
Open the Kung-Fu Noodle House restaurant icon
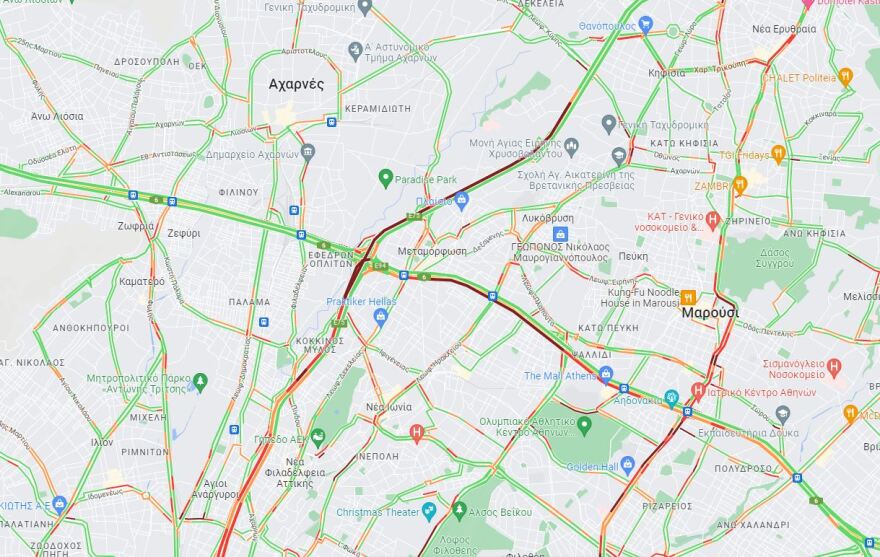[x=688, y=297]
